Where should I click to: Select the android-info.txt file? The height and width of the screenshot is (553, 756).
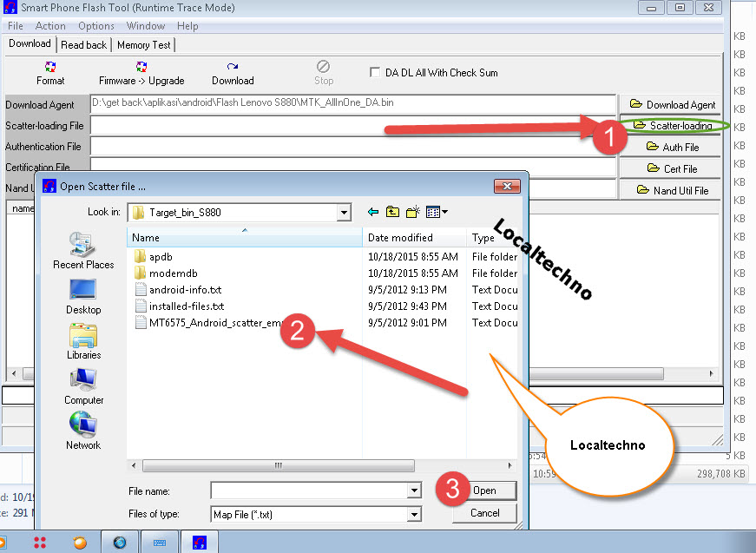point(185,290)
